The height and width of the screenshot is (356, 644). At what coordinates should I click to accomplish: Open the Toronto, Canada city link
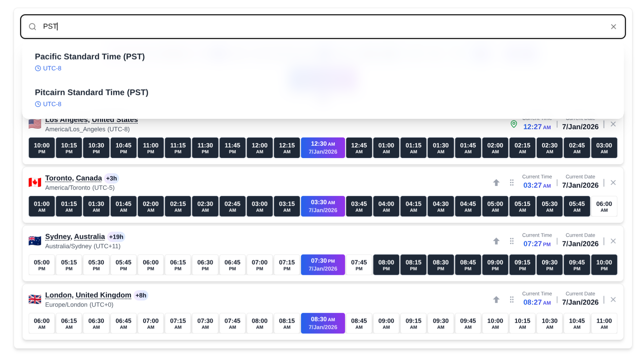click(x=73, y=178)
